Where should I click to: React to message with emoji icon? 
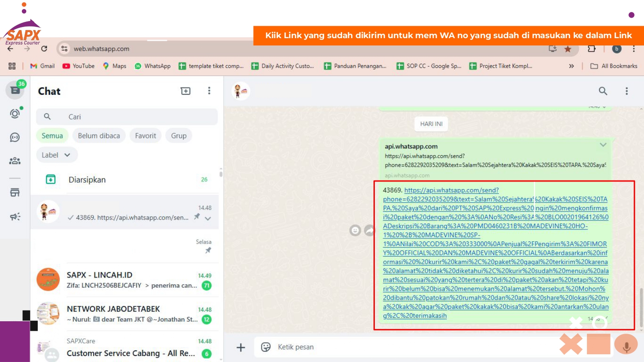tap(355, 231)
